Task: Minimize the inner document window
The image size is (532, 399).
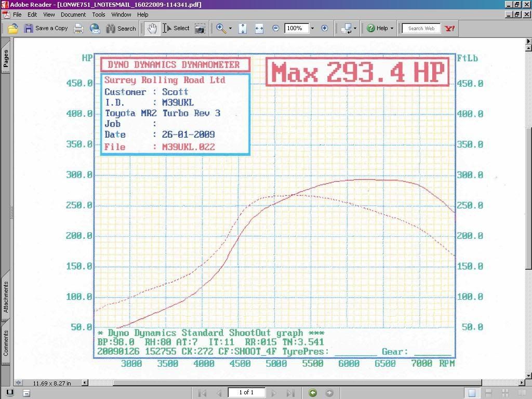Action: click(509, 15)
